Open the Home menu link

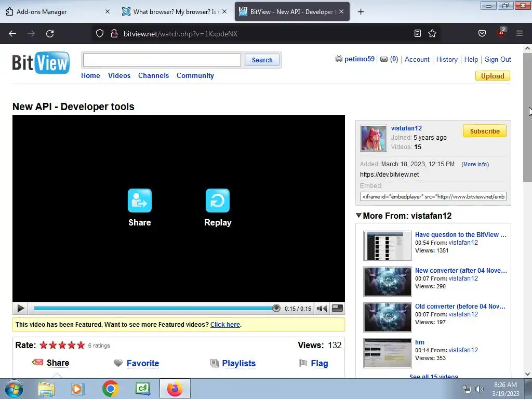click(x=90, y=76)
